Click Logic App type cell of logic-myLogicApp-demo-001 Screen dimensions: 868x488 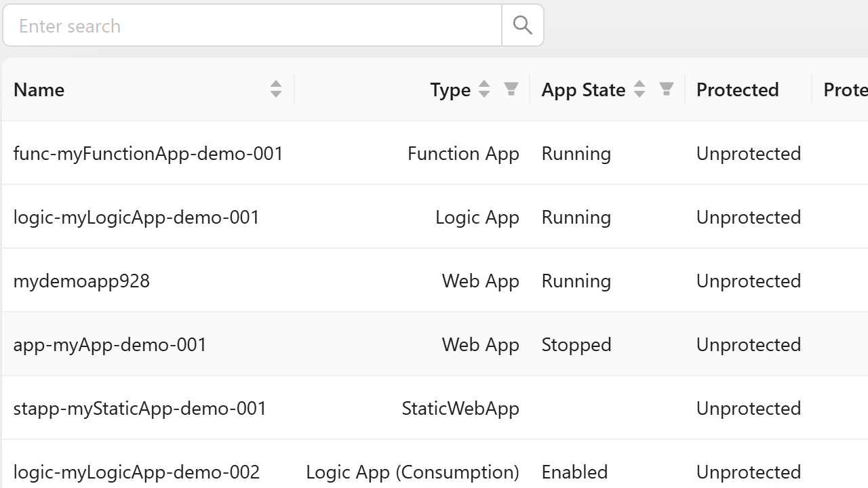477,217
